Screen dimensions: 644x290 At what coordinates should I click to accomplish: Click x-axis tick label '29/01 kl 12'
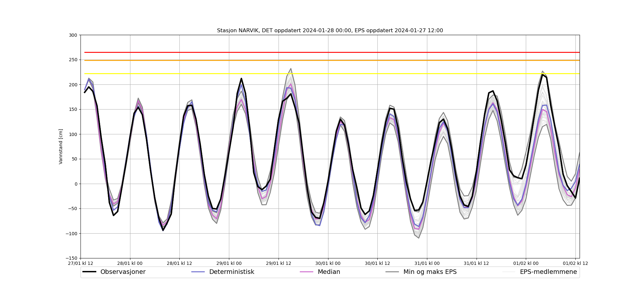click(x=279, y=263)
